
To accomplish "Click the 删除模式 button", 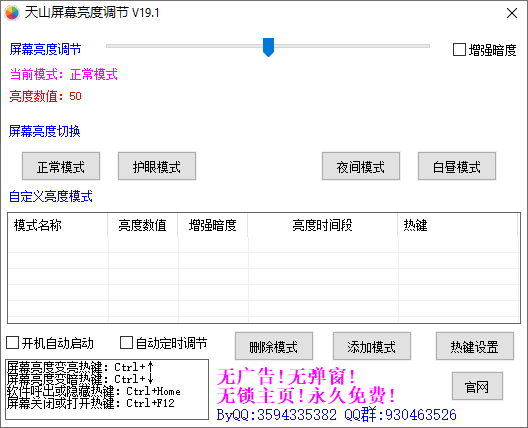I will 274,346.
